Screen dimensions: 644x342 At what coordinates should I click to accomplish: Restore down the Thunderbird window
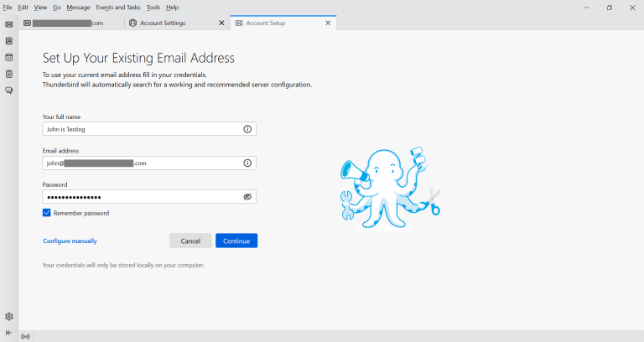610,8
